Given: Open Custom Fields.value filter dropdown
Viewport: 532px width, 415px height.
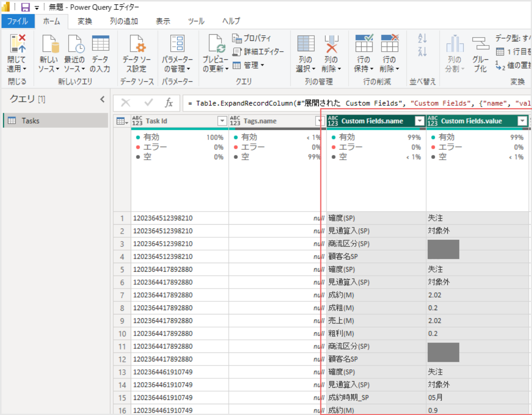Looking at the screenshot, I should pyautogui.click(x=522, y=121).
